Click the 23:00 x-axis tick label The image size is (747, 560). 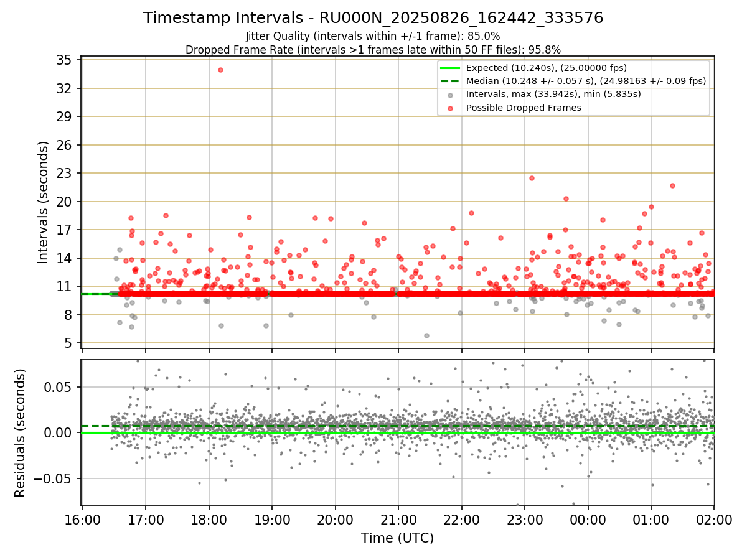click(x=525, y=519)
